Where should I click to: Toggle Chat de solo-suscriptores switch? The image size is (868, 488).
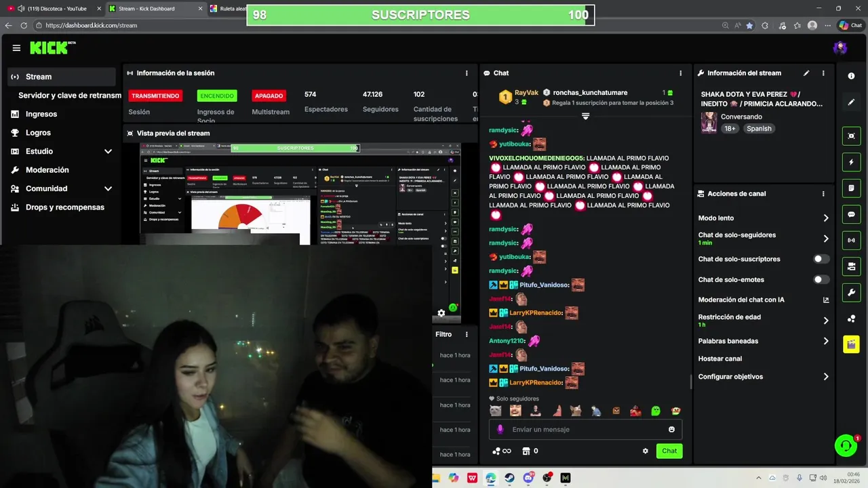821,259
